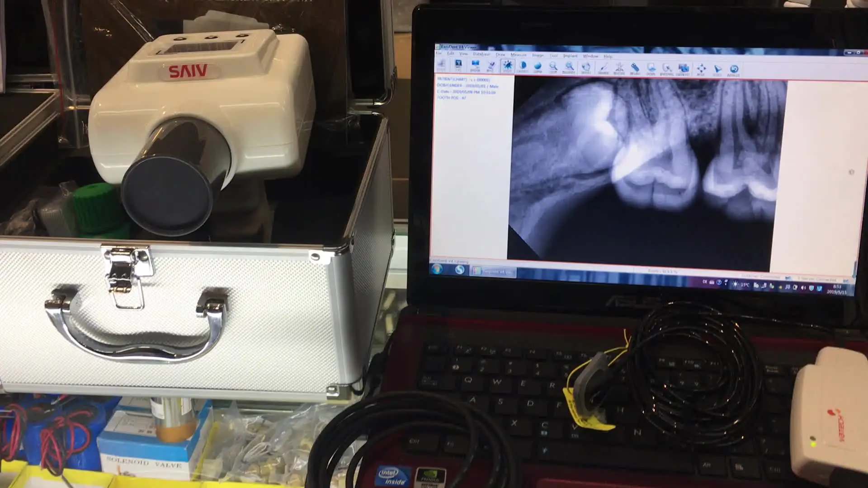The width and height of the screenshot is (868, 488).
Task: Click the circular Initialize reset icon
Action: (734, 70)
